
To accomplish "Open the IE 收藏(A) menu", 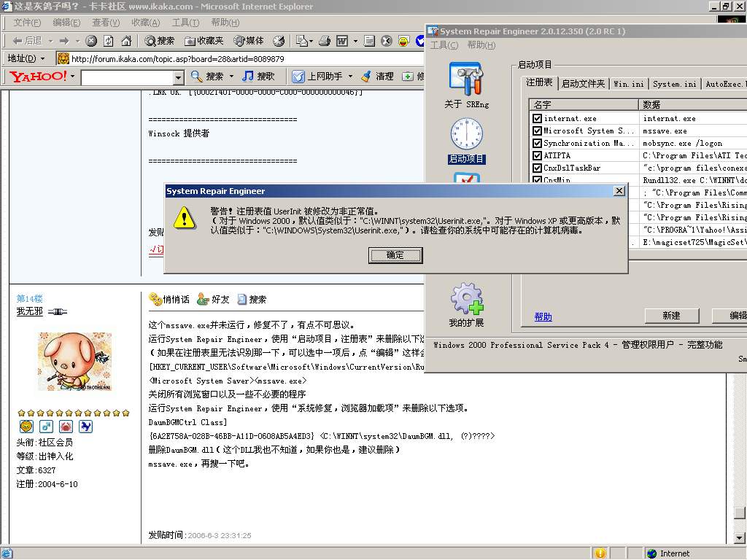I will 145,23.
